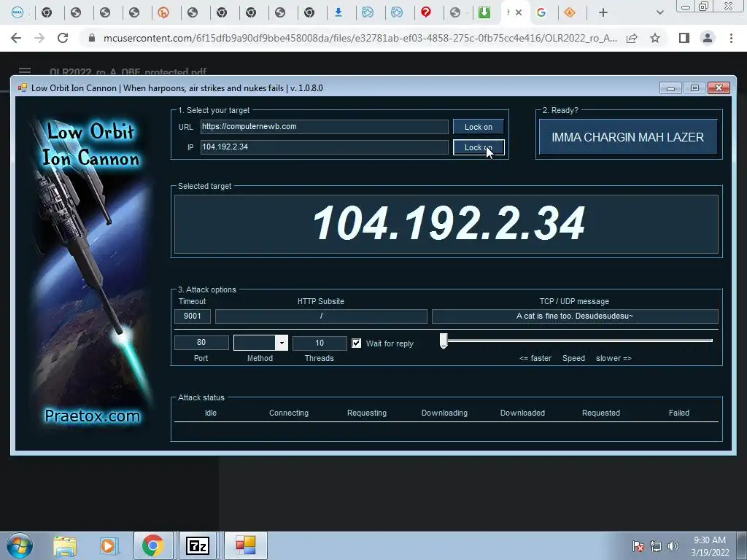Viewport: 747px width, 560px height.
Task: Toggle the Chrome side panel icon
Action: [684, 38]
